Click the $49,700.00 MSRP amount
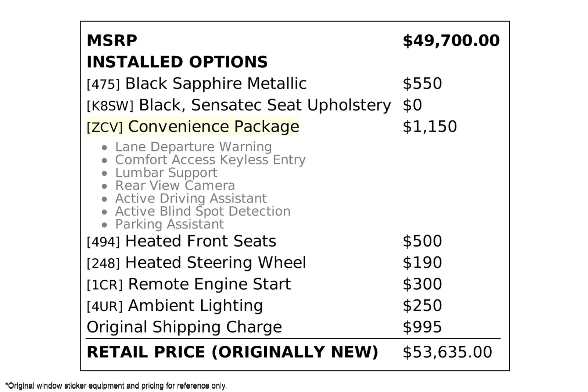Screen dimensions: 588x392 451,41
